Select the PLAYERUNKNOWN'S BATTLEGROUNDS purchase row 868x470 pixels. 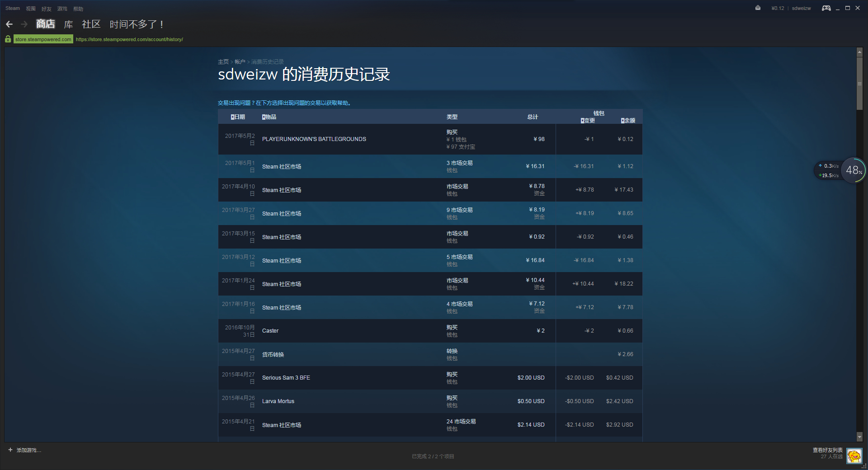pos(430,139)
